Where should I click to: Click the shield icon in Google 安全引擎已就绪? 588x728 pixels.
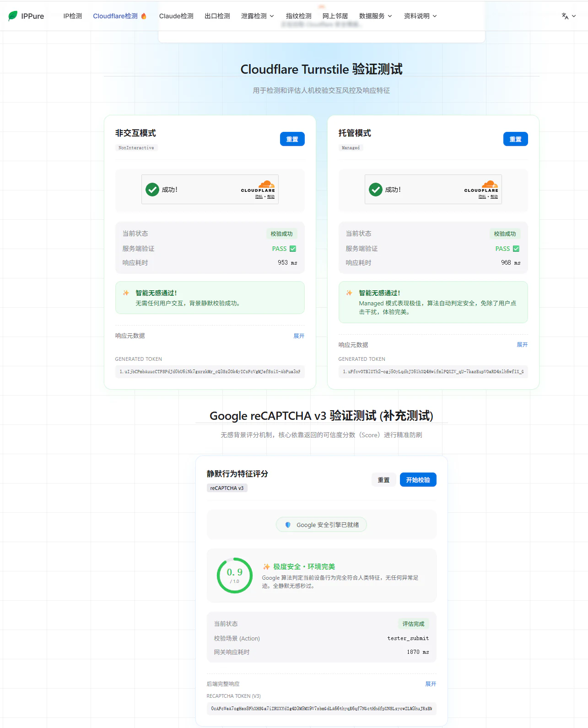coord(288,525)
